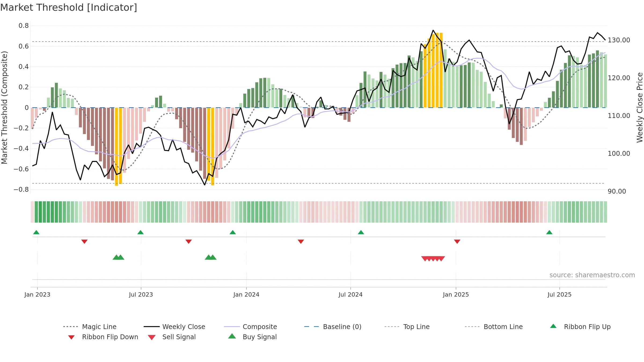This screenshot has height=362, width=644.
Task: Click the red sell signal cluster before Jan 2025
Action: (433, 259)
